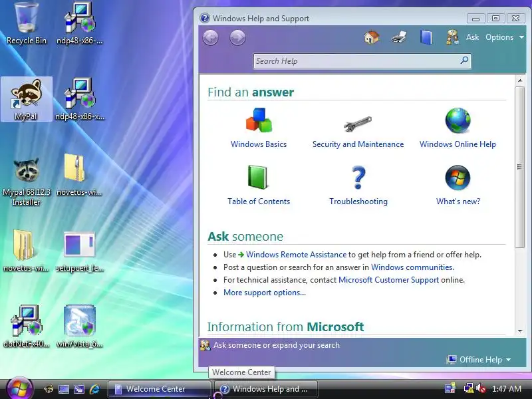Click Switch between windows Quick Launch icon

point(79,389)
